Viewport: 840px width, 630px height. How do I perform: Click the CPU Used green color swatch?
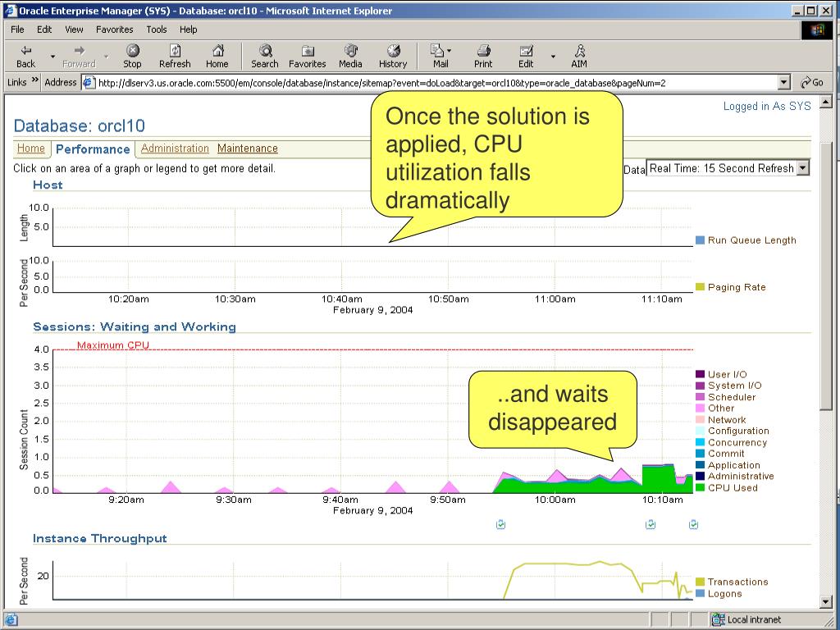(700, 488)
